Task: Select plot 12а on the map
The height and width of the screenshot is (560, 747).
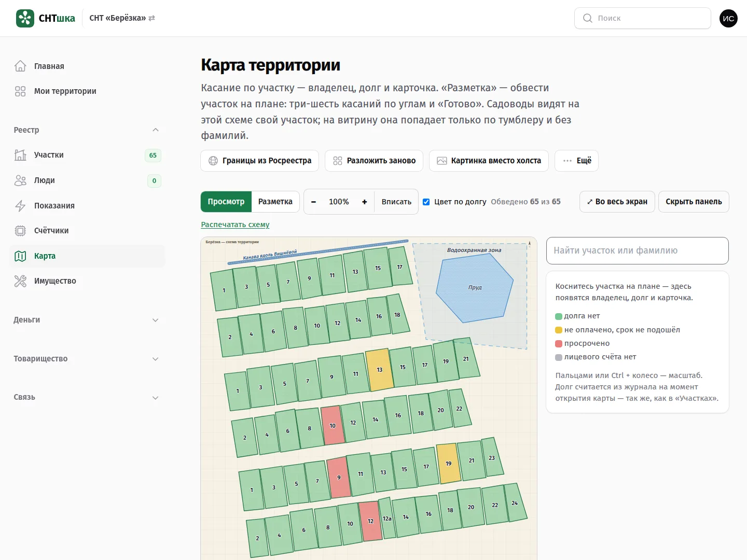Action: click(x=387, y=519)
